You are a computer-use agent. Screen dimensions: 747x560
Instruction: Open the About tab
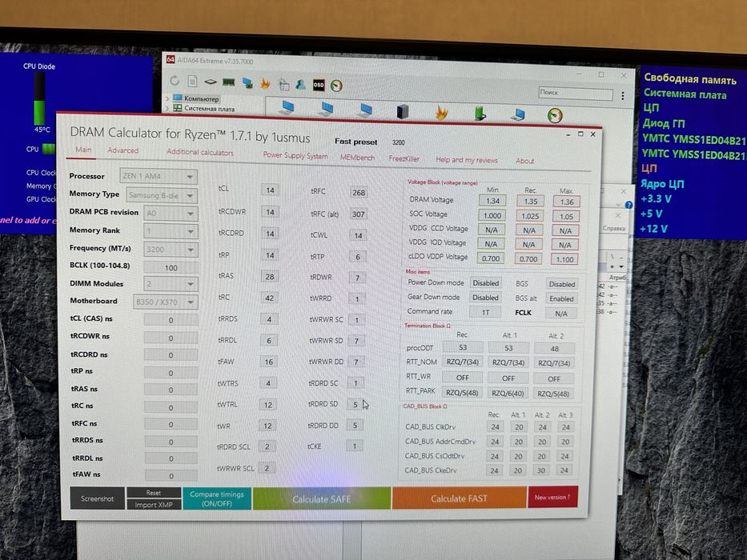[525, 161]
